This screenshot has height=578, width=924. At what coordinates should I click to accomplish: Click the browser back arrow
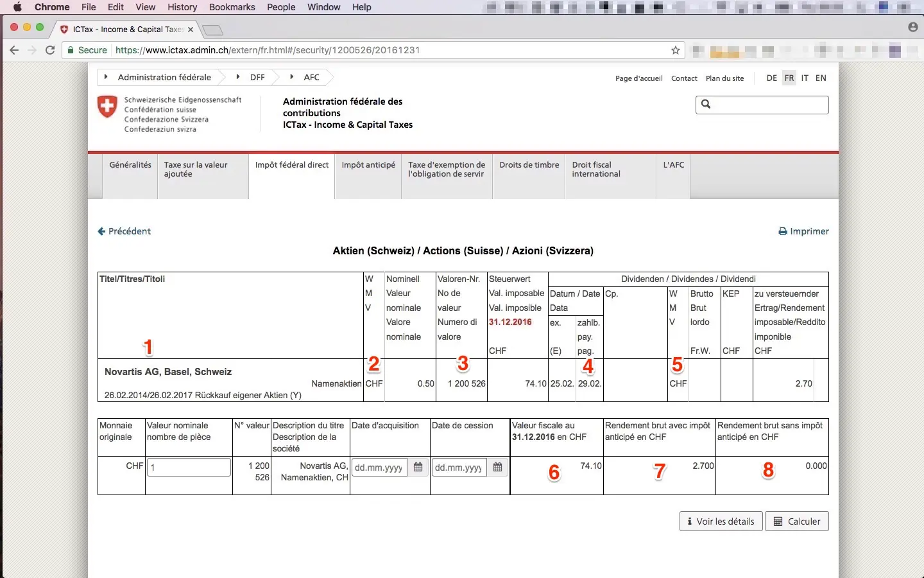tap(14, 50)
